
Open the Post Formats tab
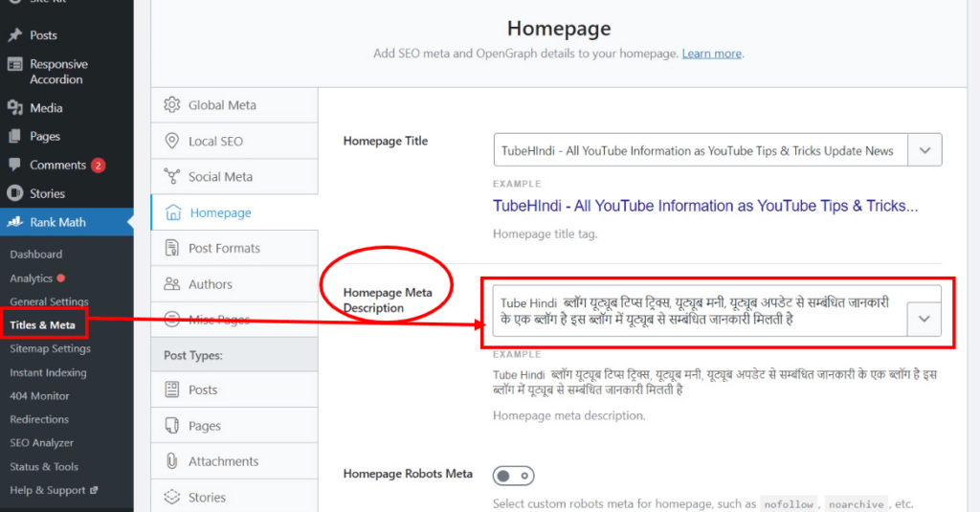234,248
